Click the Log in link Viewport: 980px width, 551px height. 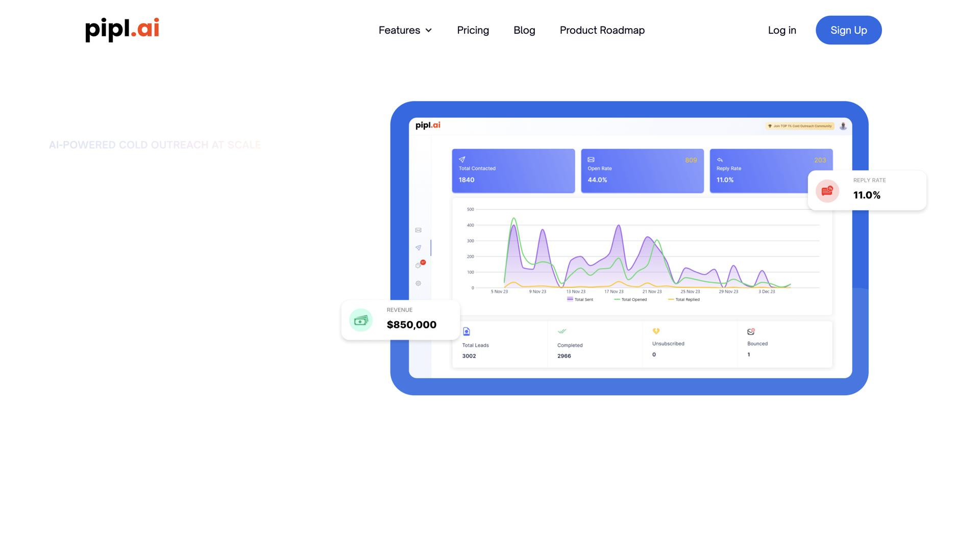tap(781, 30)
